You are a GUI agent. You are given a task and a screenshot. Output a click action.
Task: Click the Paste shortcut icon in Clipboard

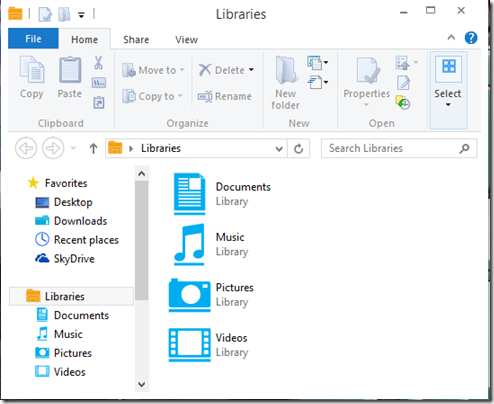(x=99, y=103)
